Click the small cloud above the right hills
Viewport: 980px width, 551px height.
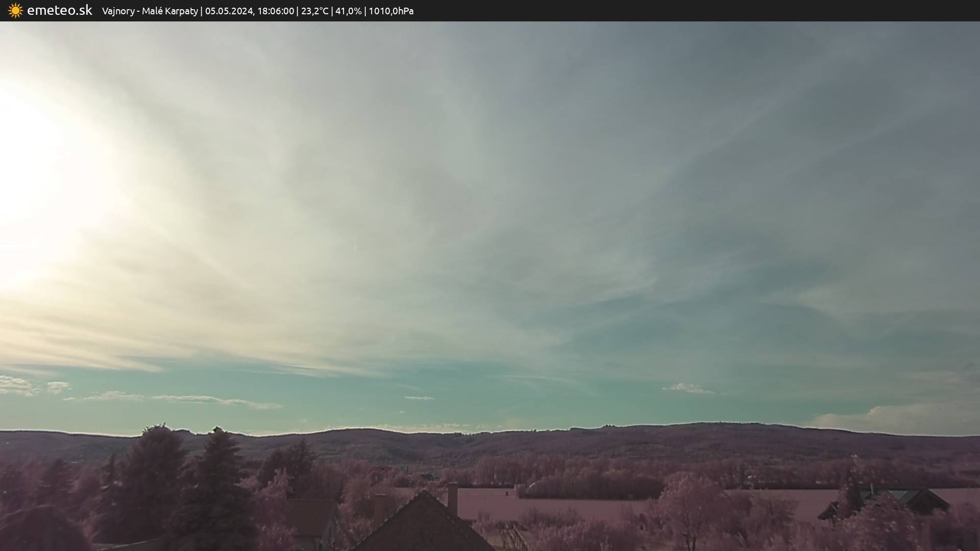point(687,388)
